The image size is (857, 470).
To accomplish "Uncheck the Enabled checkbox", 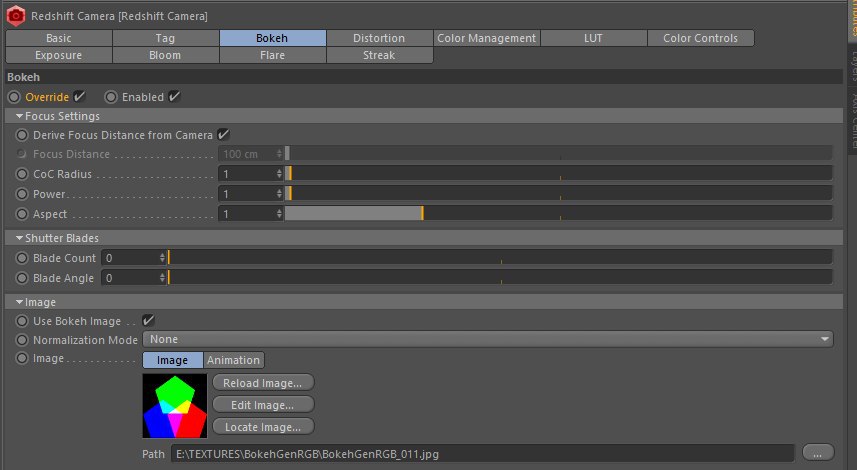I will (x=174, y=97).
